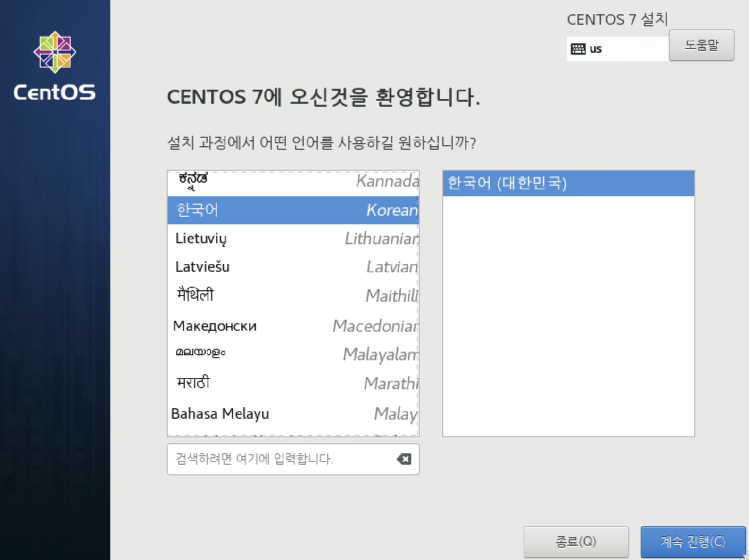Select the us keyboard layout indicator
Image resolution: width=749 pixels, height=560 pixels.
[617, 49]
